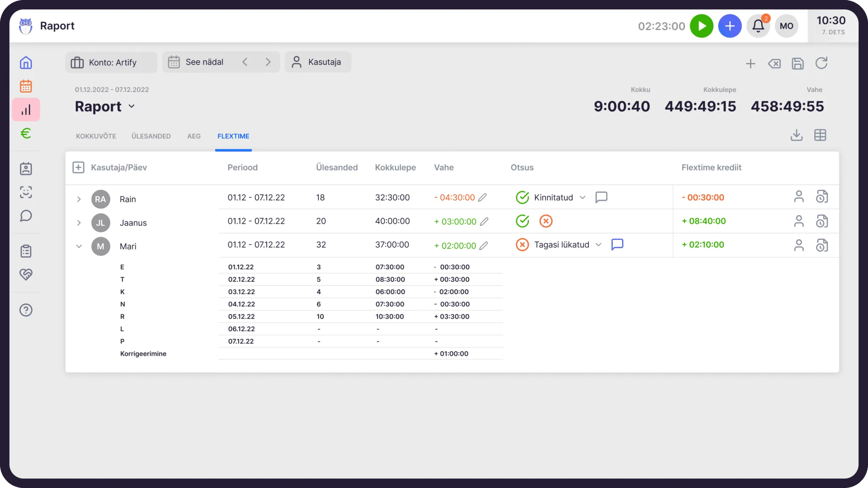Open flextime history icon on Jaanus's row
This screenshot has height=488, width=868.
(x=822, y=221)
